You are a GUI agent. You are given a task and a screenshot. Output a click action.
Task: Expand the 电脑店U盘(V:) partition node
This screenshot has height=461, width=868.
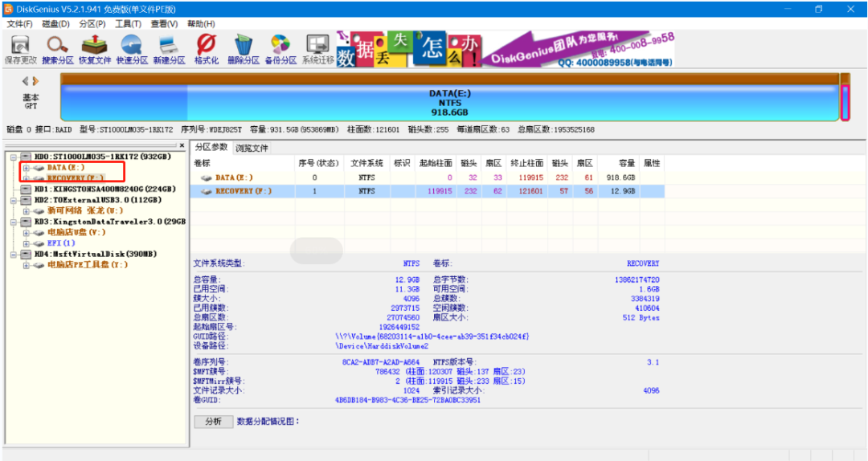[x=26, y=232]
